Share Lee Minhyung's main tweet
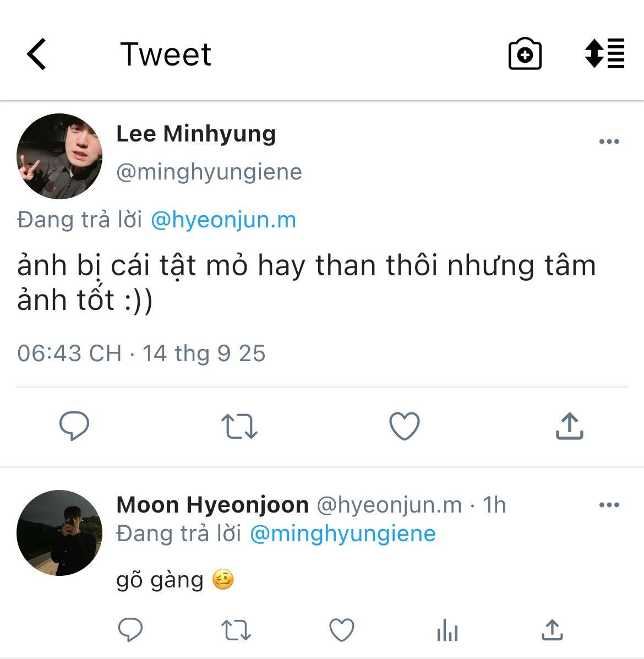Screen dimensions: 644x659 point(569,426)
